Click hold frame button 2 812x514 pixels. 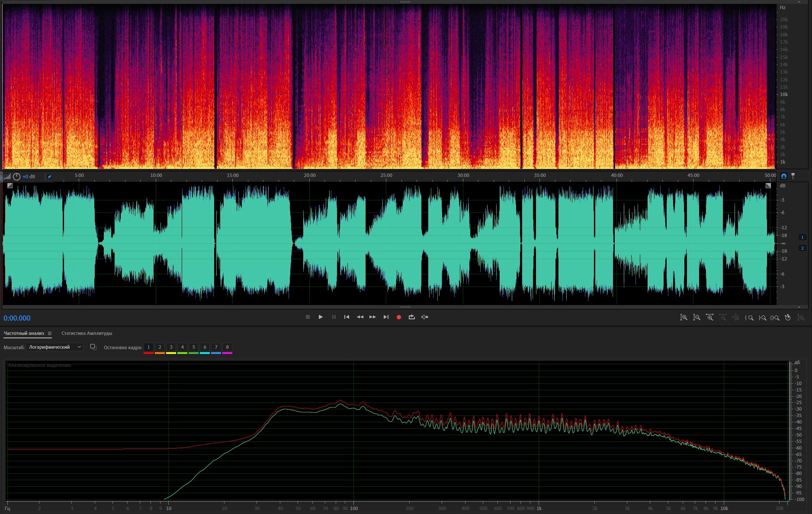tap(160, 347)
